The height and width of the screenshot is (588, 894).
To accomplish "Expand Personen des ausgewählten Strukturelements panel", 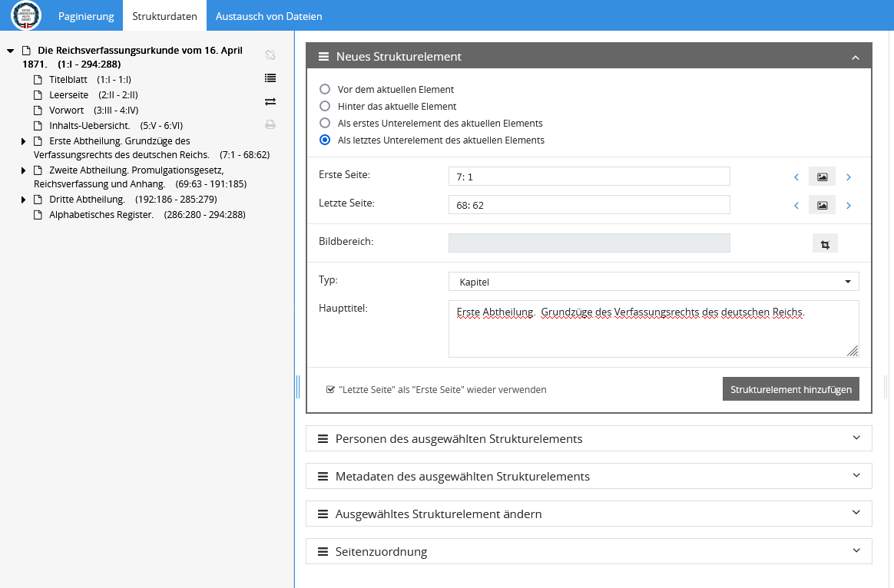I will pyautogui.click(x=589, y=439).
